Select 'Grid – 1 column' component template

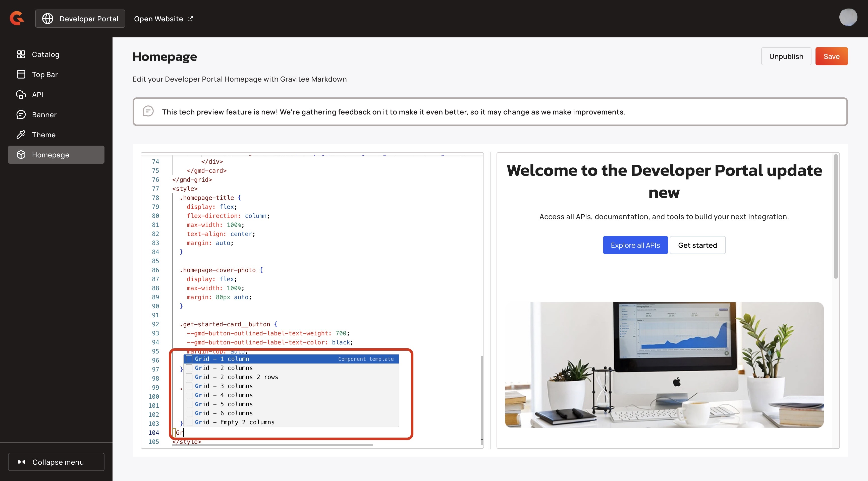tap(222, 359)
